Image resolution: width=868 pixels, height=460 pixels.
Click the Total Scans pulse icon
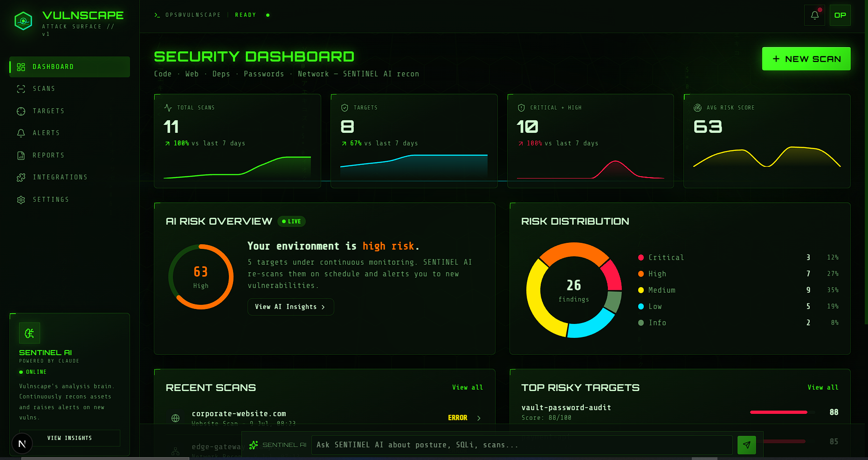coord(168,108)
